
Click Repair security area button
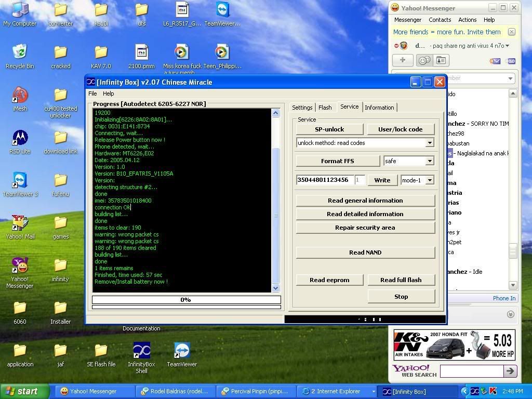(x=365, y=228)
